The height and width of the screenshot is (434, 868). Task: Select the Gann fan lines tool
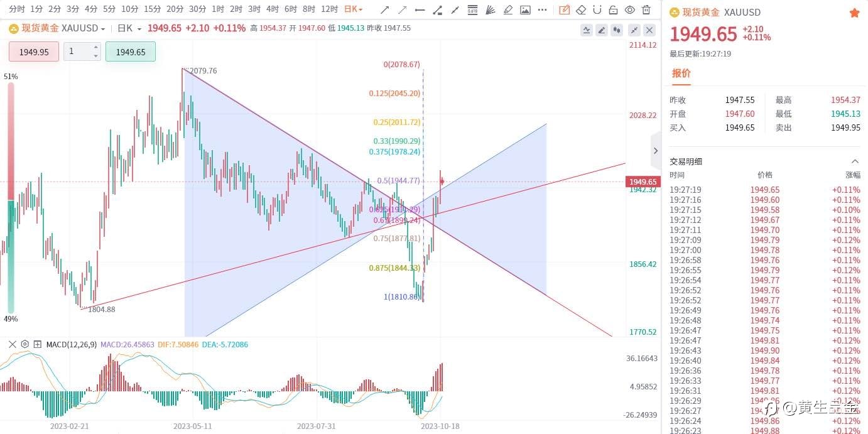pyautogui.click(x=491, y=9)
